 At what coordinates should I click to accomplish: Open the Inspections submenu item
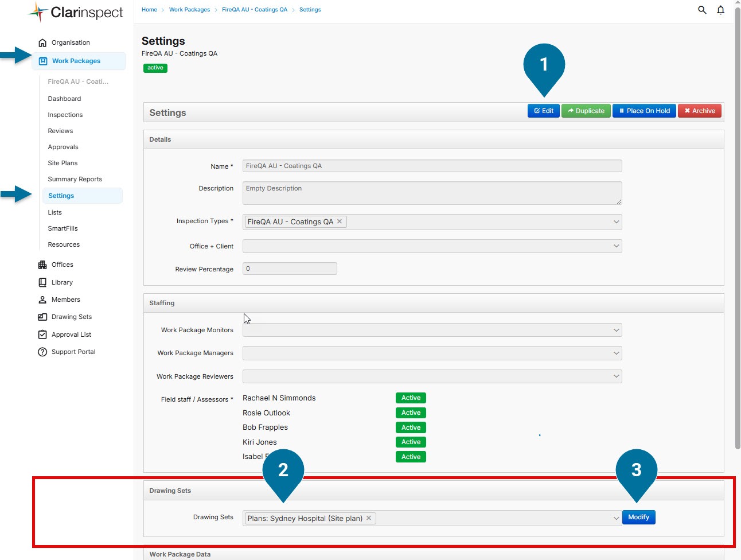click(65, 115)
